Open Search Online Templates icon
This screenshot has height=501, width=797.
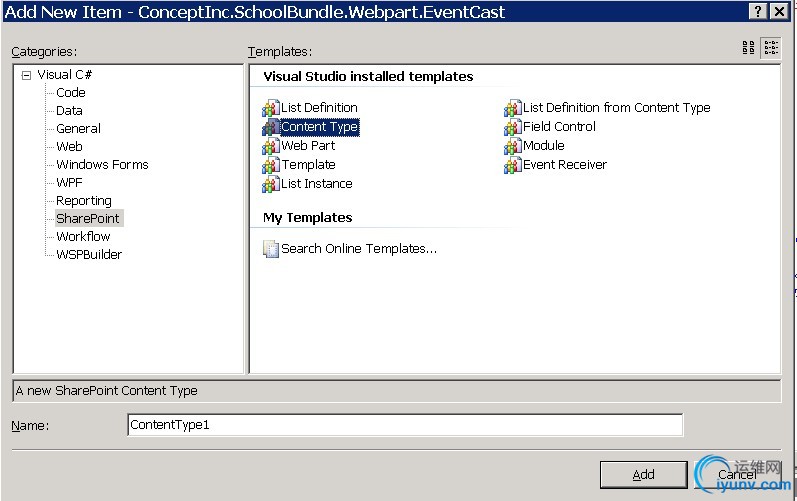point(270,249)
